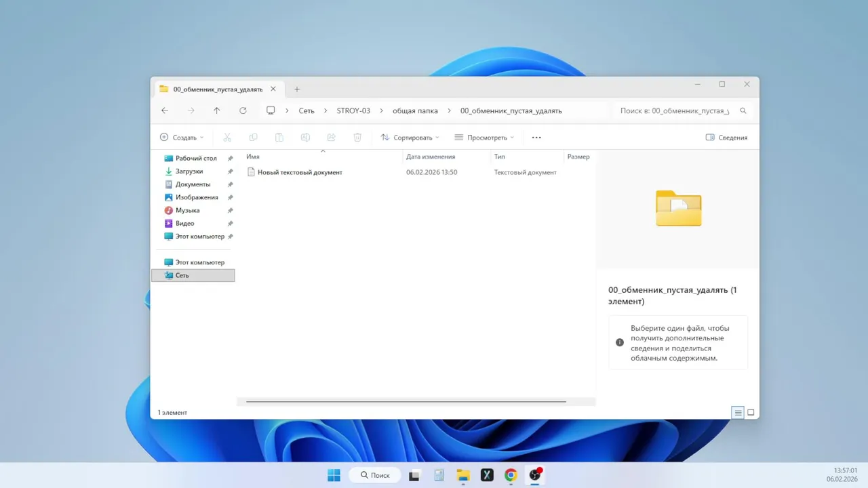
Task: Click общая папка breadcrumb
Action: pyautogui.click(x=415, y=110)
